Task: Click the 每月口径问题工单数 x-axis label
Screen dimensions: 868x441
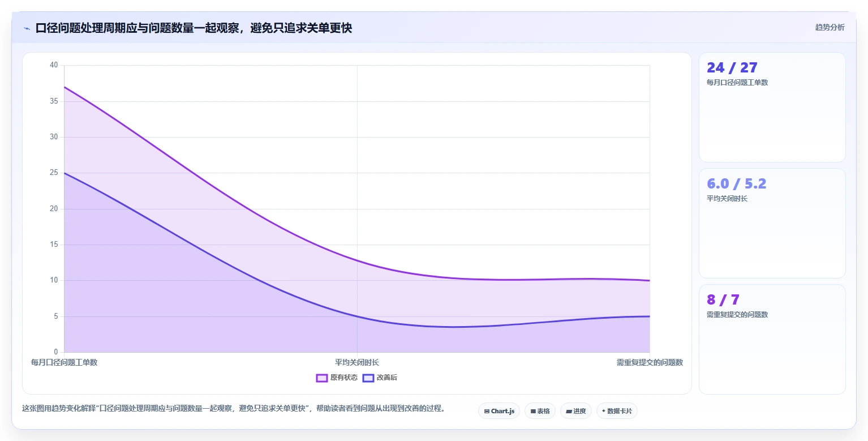Action: point(64,362)
